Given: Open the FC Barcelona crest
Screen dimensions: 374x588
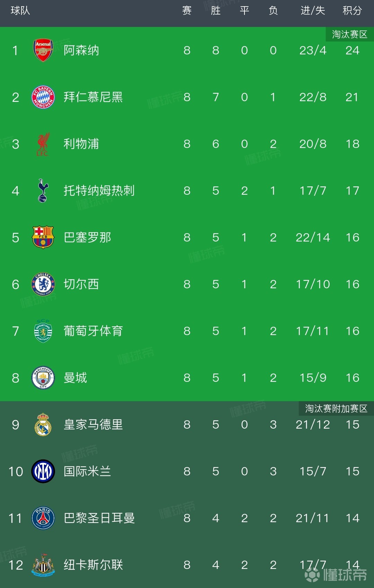Looking at the screenshot, I should 43,237.
